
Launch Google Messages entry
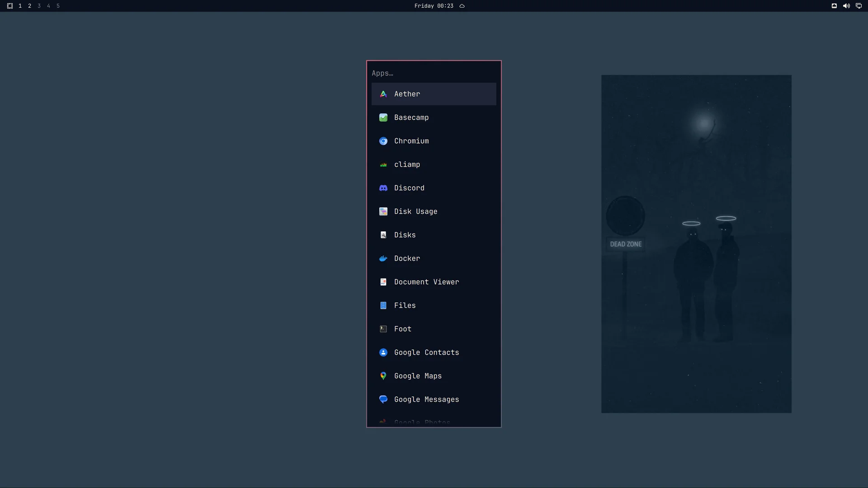434,399
